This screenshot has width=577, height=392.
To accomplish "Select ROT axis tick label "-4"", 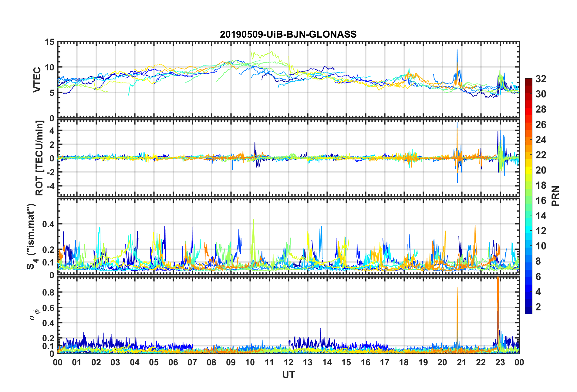I will click(50, 186).
